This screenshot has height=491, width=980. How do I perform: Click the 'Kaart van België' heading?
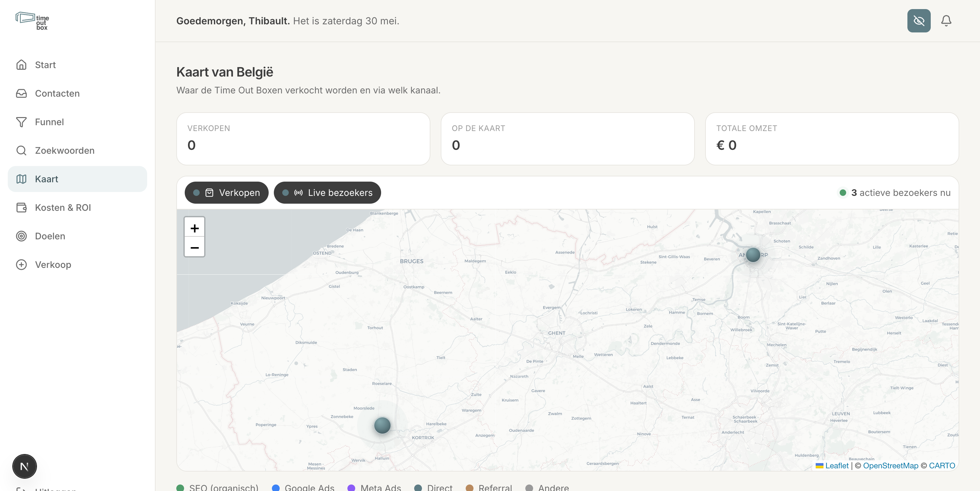coord(225,72)
